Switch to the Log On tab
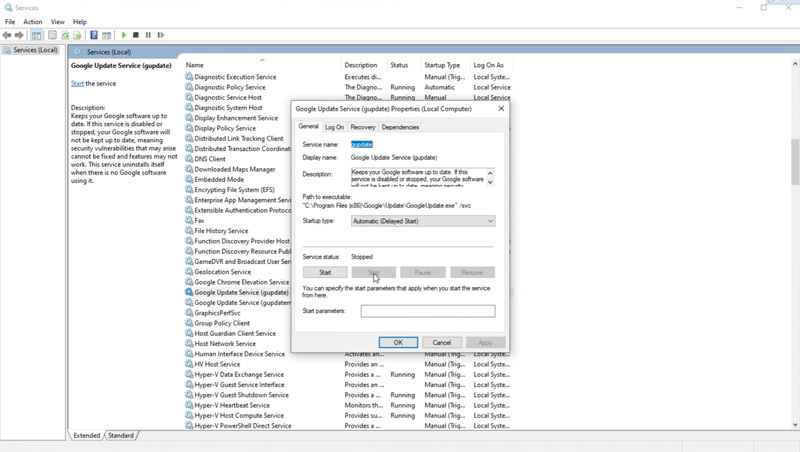The height and width of the screenshot is (452, 800). click(x=335, y=127)
